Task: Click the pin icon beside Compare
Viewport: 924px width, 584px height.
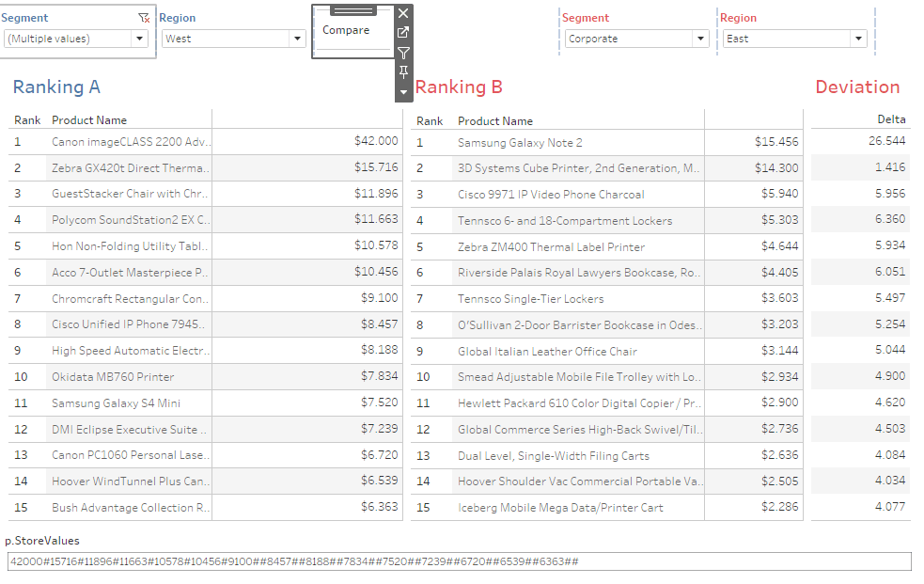Action: (403, 72)
